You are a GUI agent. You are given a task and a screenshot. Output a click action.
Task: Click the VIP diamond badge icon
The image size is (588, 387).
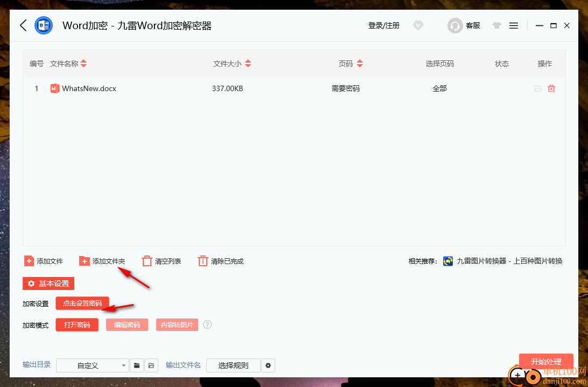[x=418, y=25]
